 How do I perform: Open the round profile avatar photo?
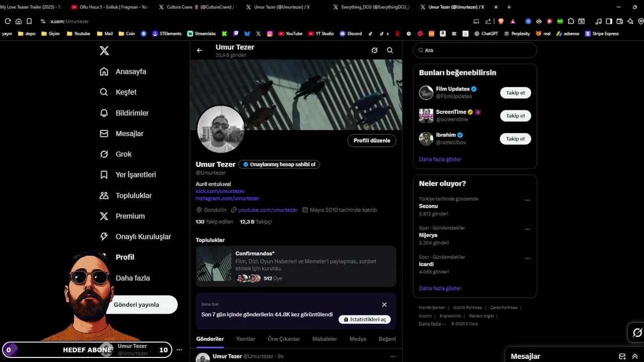pos(220,129)
